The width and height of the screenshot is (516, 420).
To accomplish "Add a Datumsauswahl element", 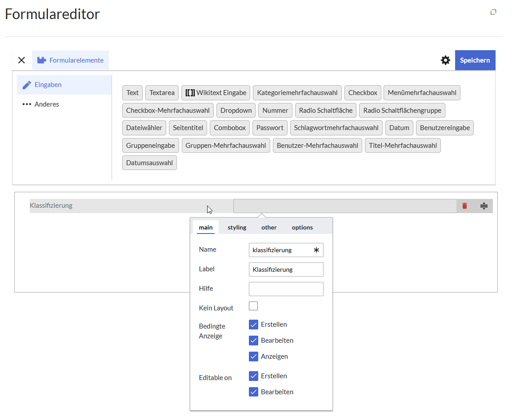I will pyautogui.click(x=149, y=163).
